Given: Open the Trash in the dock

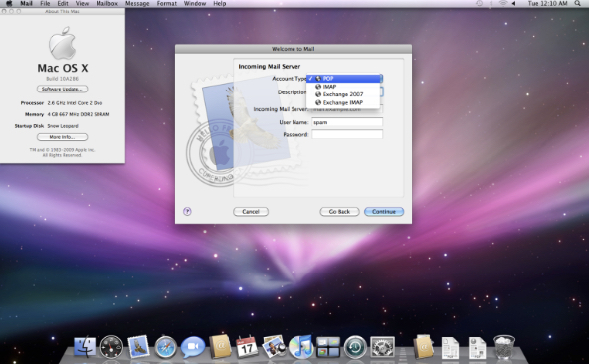Looking at the screenshot, I should coord(504,347).
